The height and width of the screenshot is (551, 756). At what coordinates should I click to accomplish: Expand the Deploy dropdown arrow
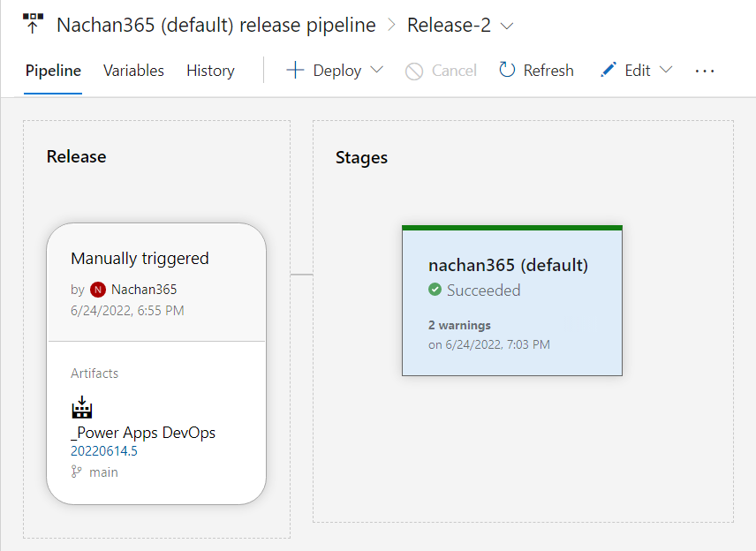tap(376, 71)
